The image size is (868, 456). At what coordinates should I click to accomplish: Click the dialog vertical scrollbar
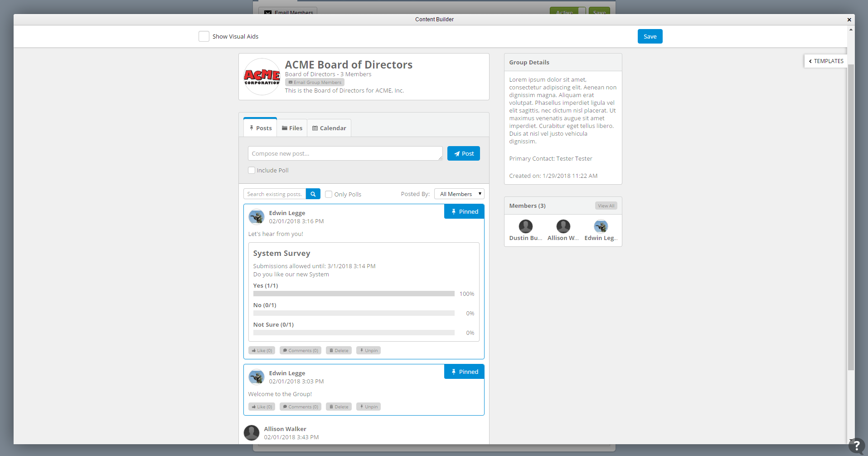point(851,217)
